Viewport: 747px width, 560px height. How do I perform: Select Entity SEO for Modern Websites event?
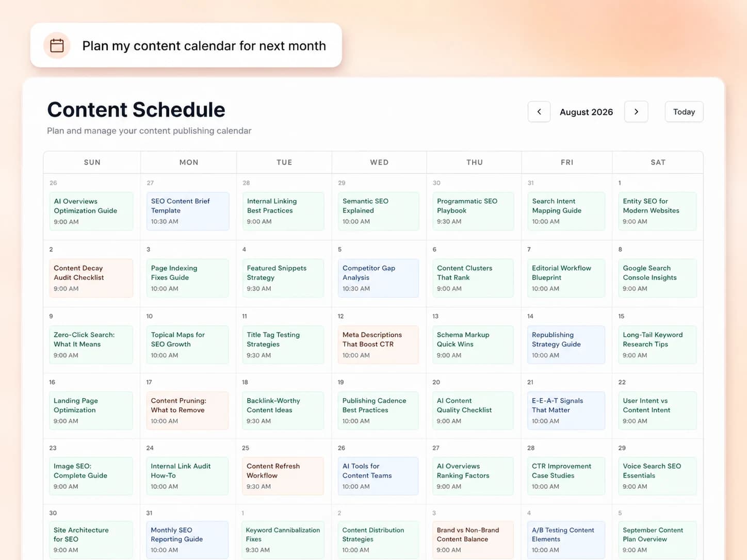point(657,211)
